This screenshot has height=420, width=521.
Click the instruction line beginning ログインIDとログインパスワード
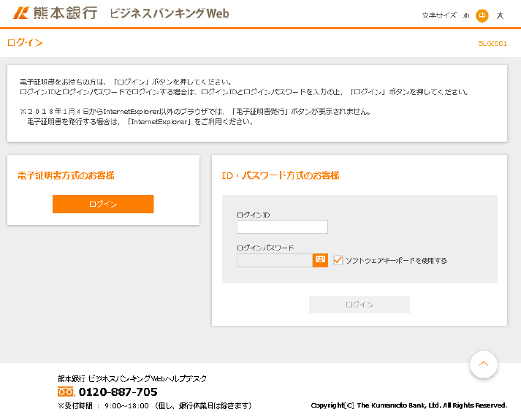click(244, 92)
